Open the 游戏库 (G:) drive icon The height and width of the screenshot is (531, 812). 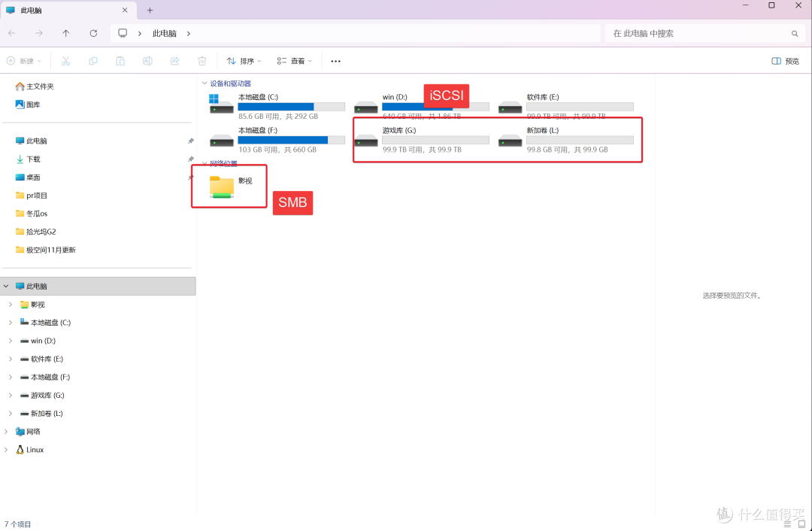pyautogui.click(x=365, y=141)
